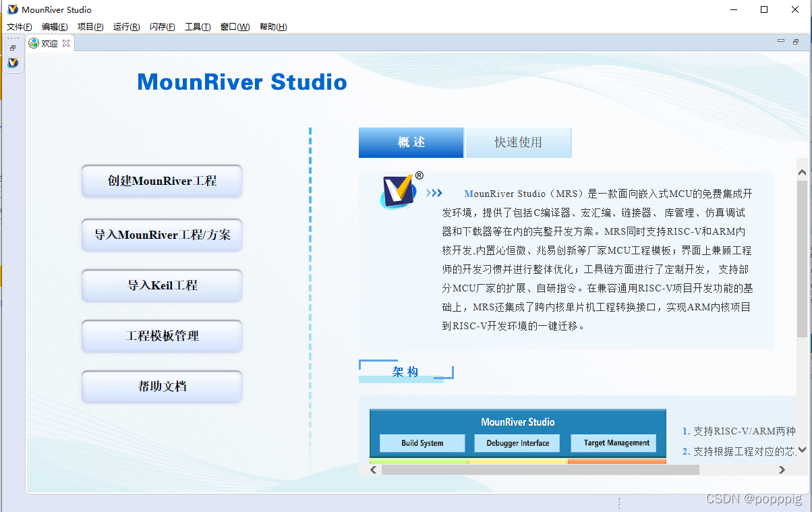The width and height of the screenshot is (812, 512).
Task: Open the 运行(R) menu
Action: coord(126,27)
